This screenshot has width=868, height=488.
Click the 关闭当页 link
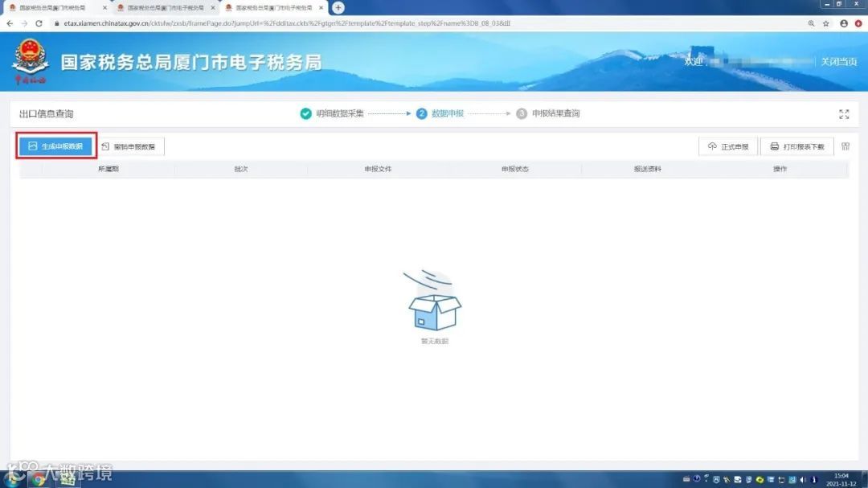click(838, 61)
